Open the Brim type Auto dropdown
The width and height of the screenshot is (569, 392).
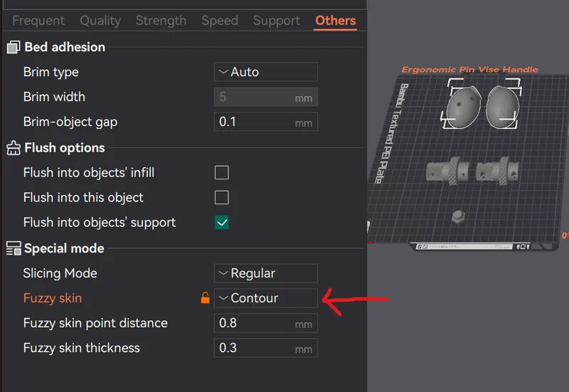(x=266, y=72)
